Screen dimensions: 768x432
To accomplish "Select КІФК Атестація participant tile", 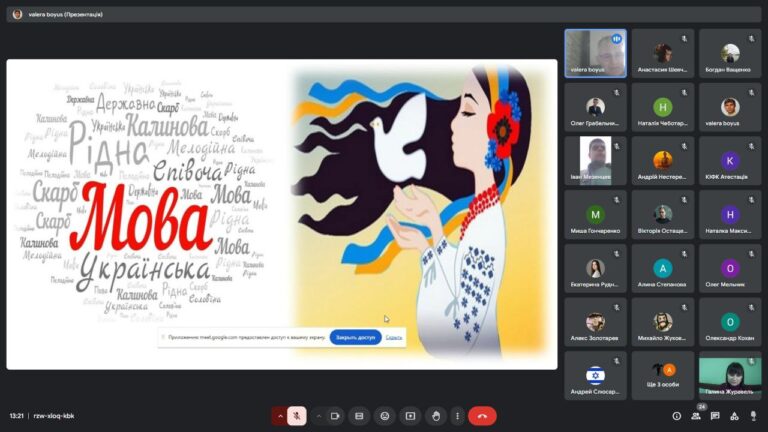I will click(730, 161).
